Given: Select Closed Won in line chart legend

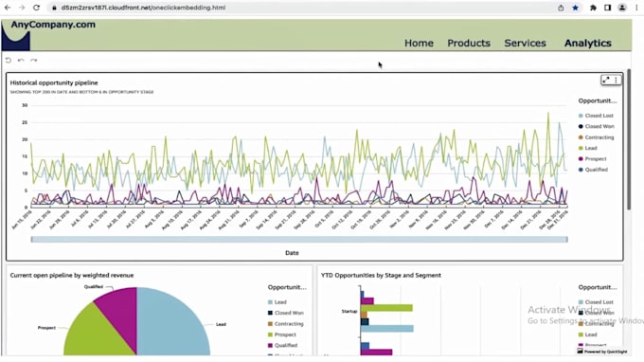Looking at the screenshot, I should (x=596, y=126).
